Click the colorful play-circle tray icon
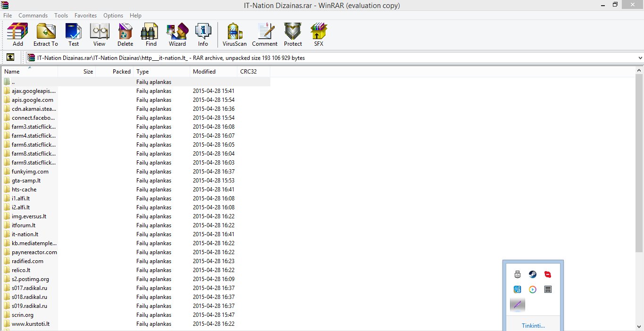The height and width of the screenshot is (331, 644). click(x=533, y=290)
